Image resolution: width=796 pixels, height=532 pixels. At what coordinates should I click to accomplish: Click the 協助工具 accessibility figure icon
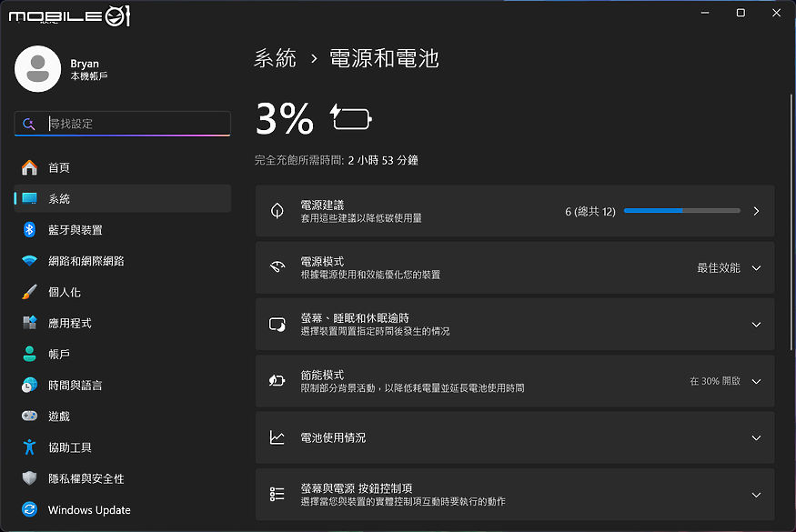[x=29, y=447]
